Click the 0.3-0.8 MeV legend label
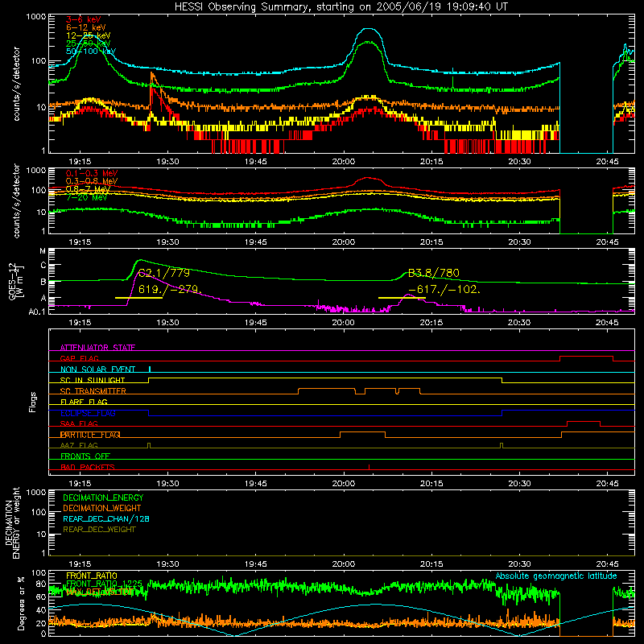The image size is (644, 644). pos(92,181)
